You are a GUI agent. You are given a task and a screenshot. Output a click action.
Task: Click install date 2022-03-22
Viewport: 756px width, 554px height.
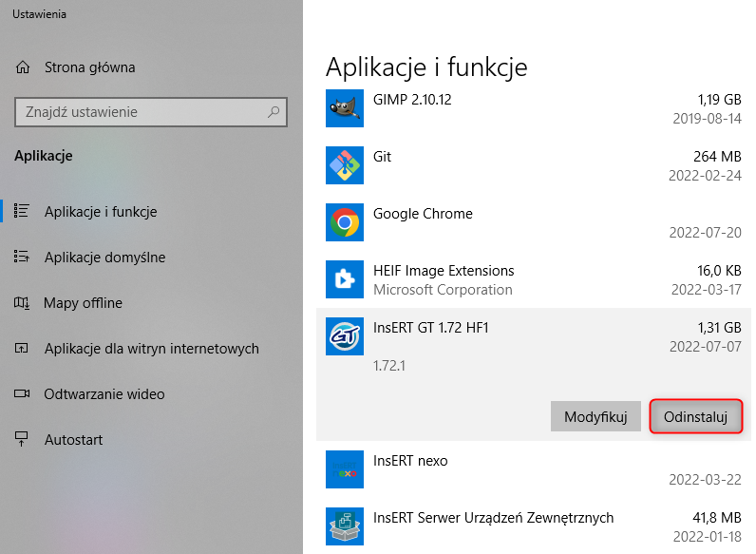click(705, 480)
